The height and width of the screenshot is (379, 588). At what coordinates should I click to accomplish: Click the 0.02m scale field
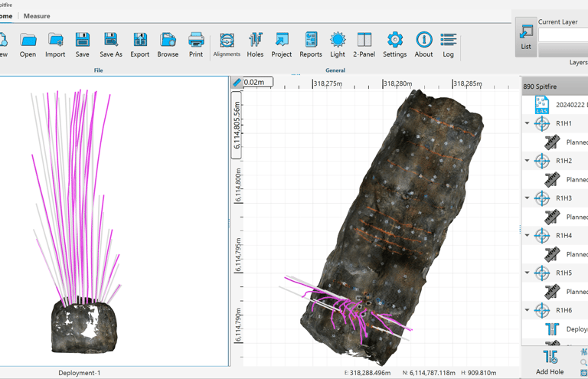tap(258, 82)
